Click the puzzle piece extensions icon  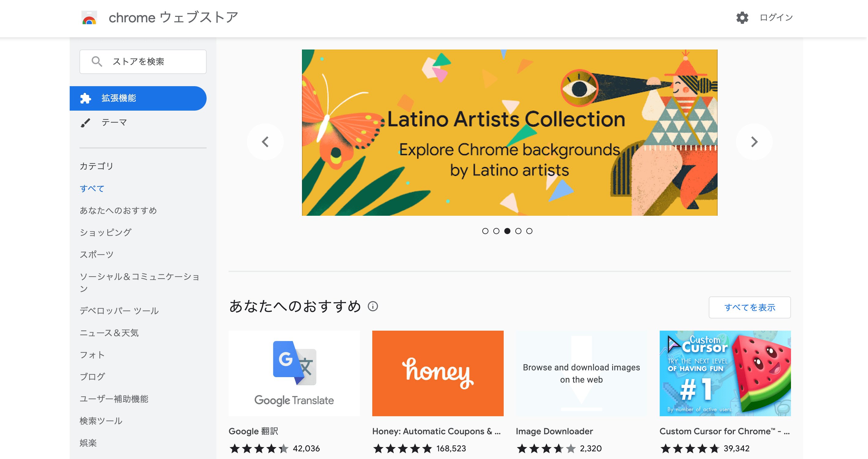click(86, 98)
